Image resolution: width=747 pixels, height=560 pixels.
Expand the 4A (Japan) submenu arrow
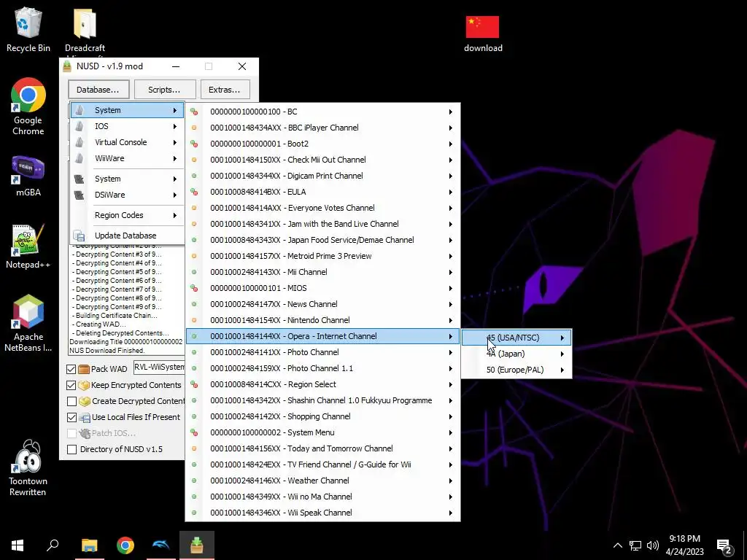562,354
